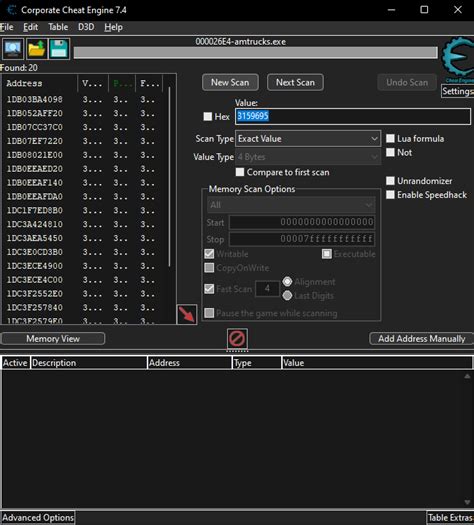The height and width of the screenshot is (525, 474).
Task: Click the Undo Scan button
Action: [407, 82]
